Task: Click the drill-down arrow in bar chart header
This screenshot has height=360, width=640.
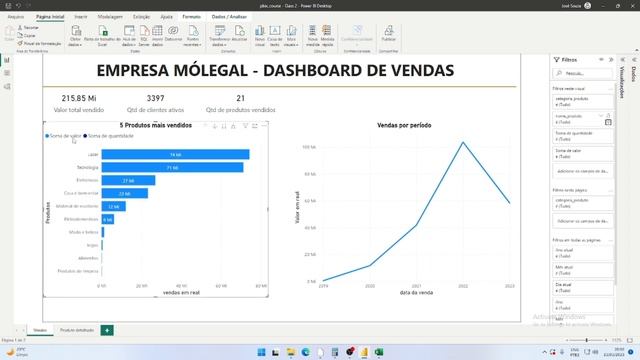Action: tap(215, 126)
